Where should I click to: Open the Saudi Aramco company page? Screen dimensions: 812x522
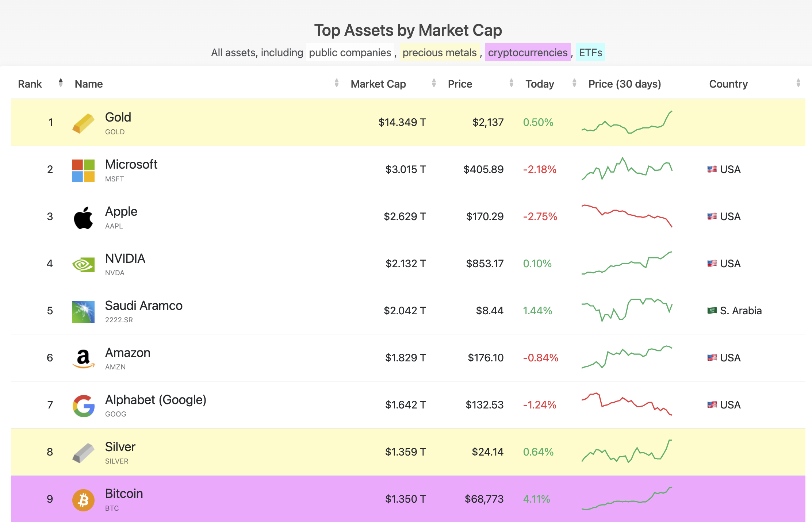(144, 306)
